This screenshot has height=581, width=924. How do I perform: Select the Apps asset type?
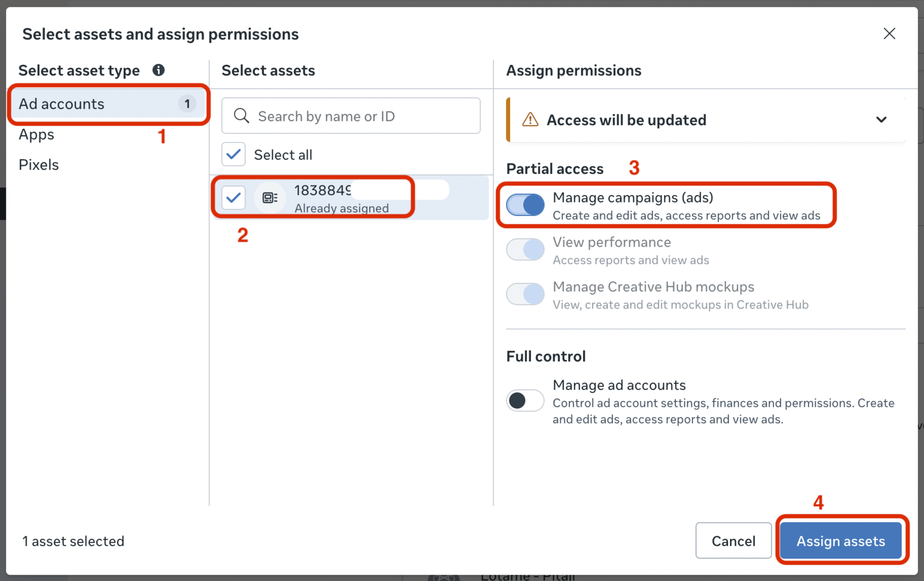point(37,134)
